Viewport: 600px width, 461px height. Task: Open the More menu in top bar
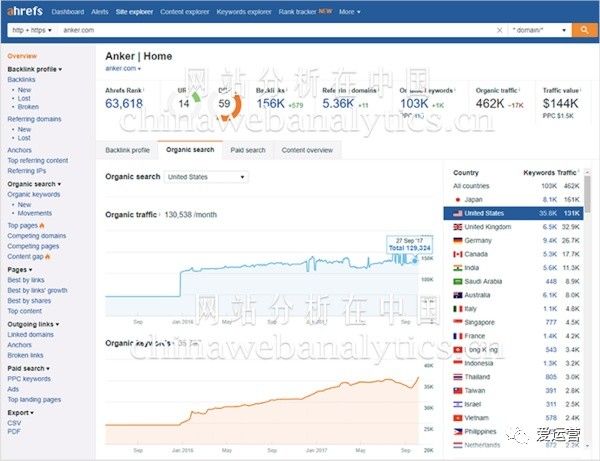tap(349, 12)
